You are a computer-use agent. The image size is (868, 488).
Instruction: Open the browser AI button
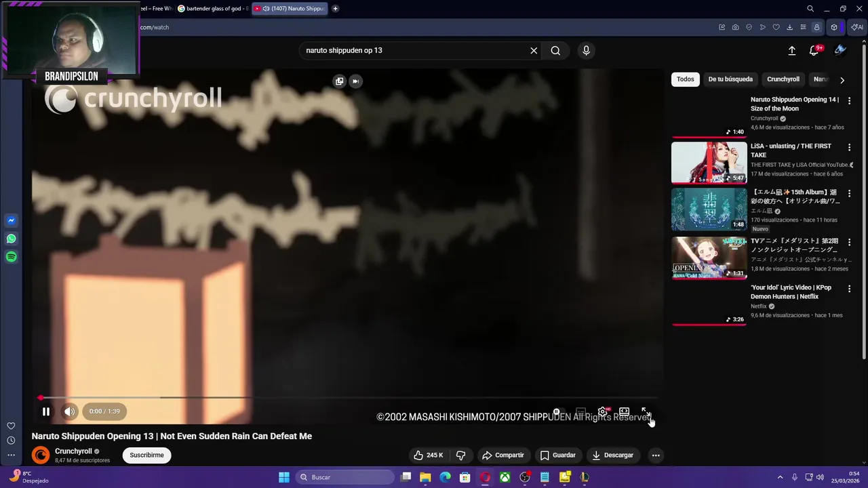(x=858, y=28)
